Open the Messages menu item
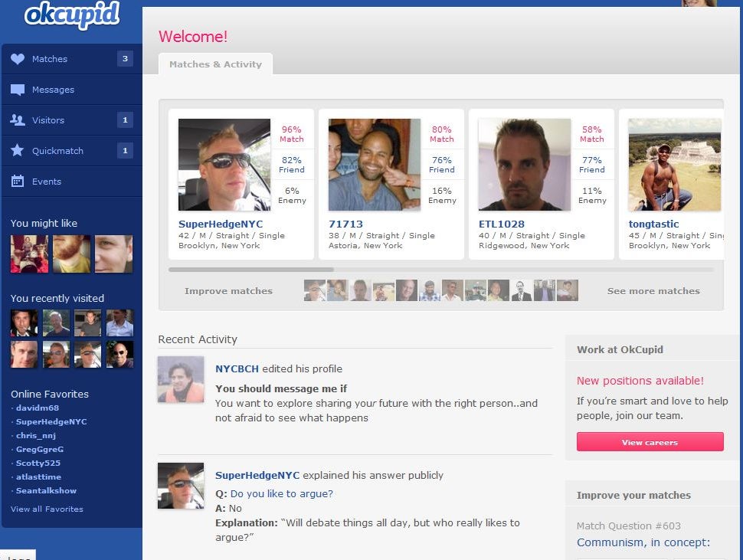Viewport: 743px width, 560px height. (53, 90)
